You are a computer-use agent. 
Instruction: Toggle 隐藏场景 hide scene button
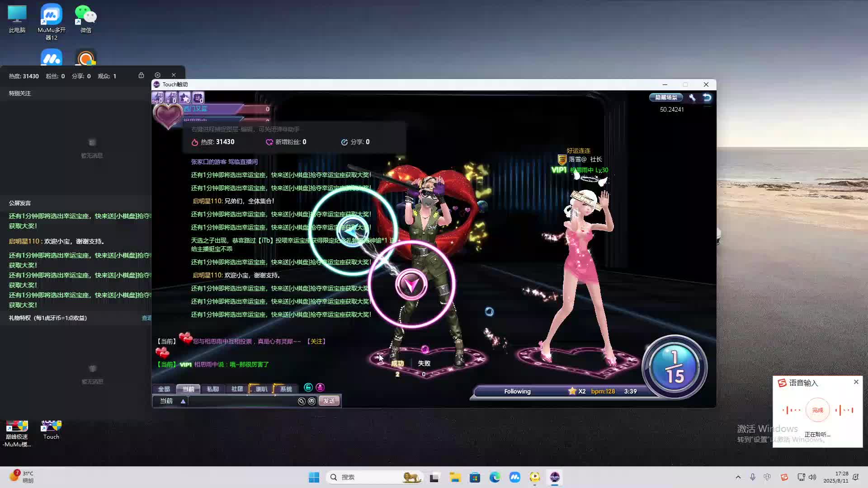[666, 98]
